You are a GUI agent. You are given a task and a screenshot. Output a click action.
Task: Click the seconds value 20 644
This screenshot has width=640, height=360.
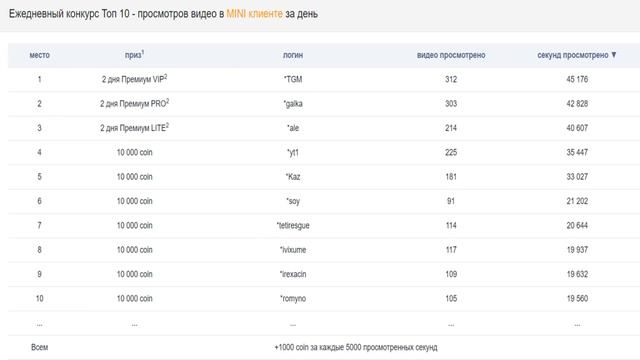tap(577, 225)
